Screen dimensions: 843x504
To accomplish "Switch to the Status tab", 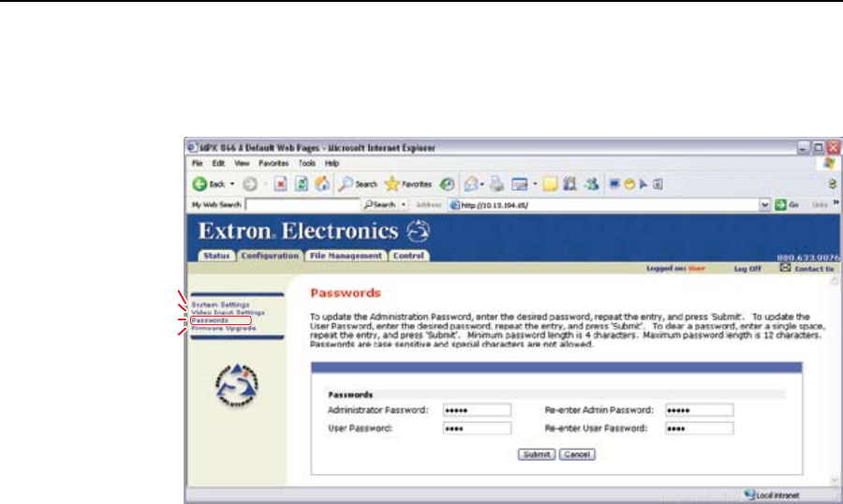I will [x=216, y=256].
